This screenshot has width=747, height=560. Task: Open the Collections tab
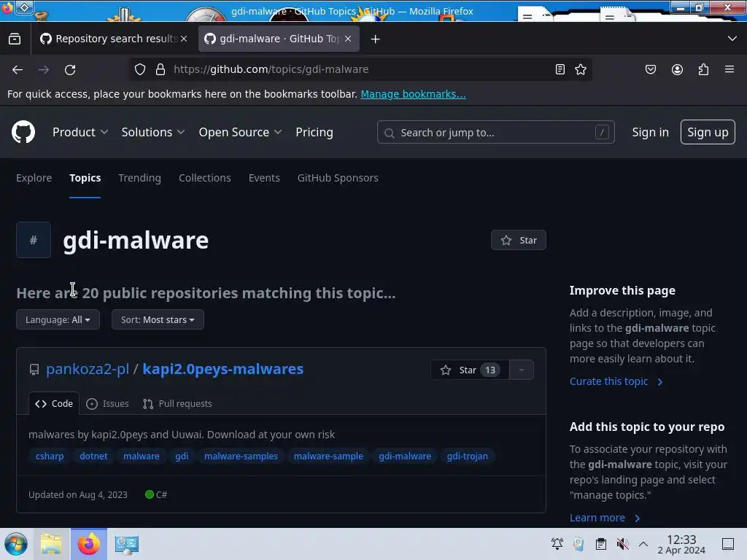click(x=205, y=178)
